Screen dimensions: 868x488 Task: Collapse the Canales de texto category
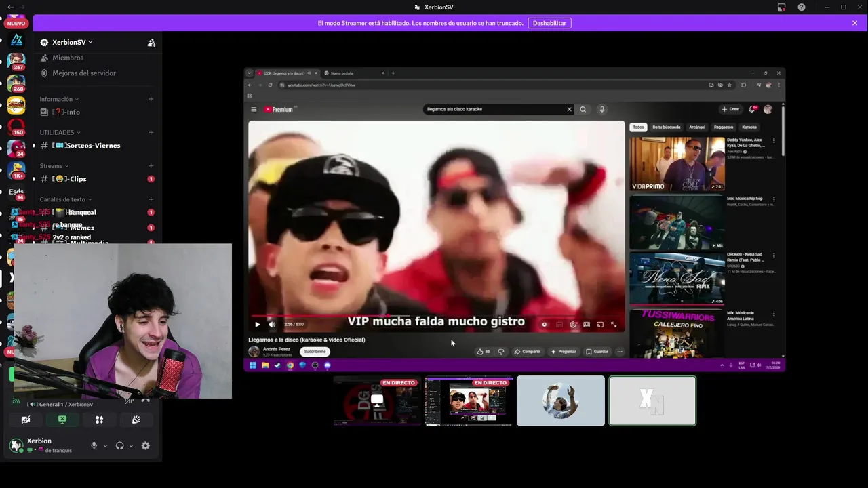(65, 199)
